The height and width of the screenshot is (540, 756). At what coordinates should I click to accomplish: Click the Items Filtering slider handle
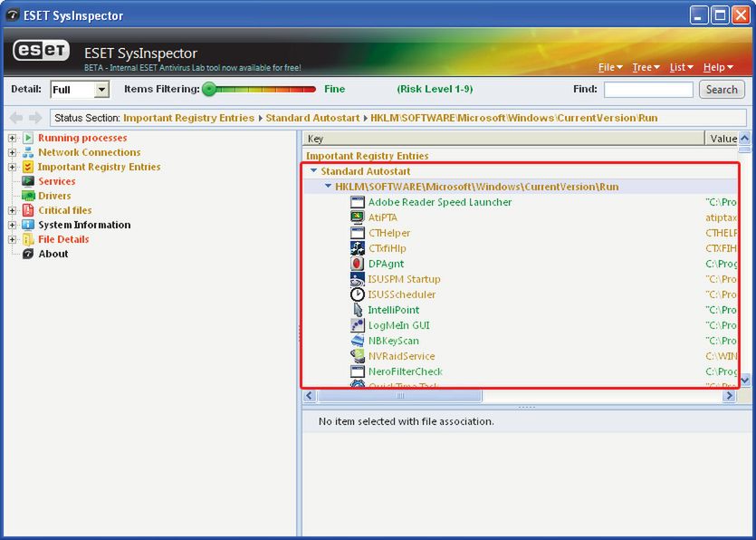pos(209,90)
